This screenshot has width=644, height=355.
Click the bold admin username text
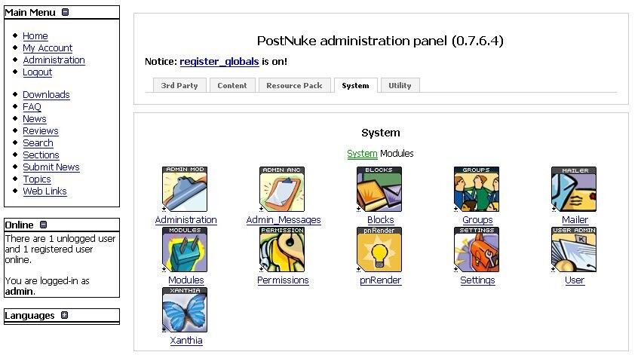(x=20, y=292)
